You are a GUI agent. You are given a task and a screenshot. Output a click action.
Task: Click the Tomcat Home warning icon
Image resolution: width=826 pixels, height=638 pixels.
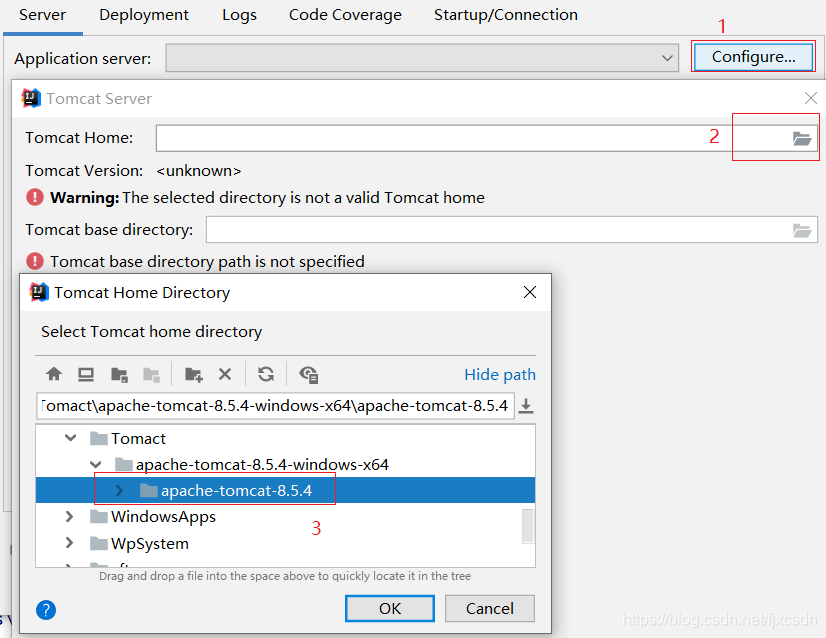pyautogui.click(x=35, y=197)
